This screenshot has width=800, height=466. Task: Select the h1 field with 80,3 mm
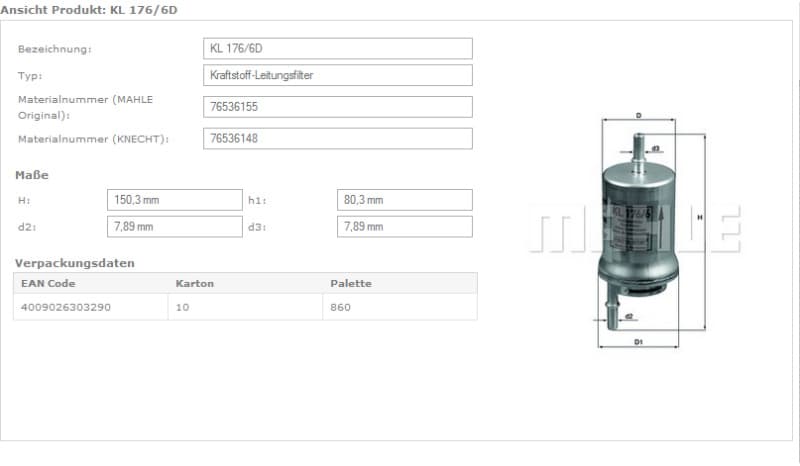(x=405, y=200)
